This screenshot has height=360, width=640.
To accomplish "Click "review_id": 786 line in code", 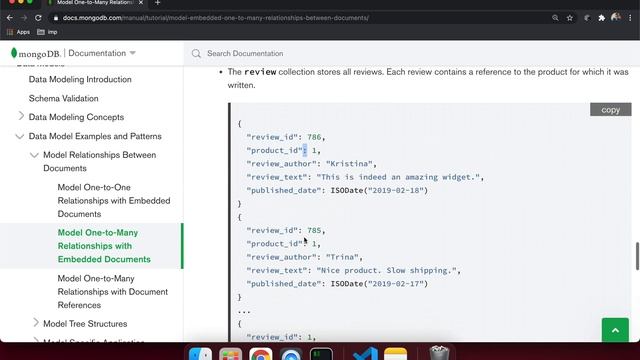I will [x=286, y=137].
